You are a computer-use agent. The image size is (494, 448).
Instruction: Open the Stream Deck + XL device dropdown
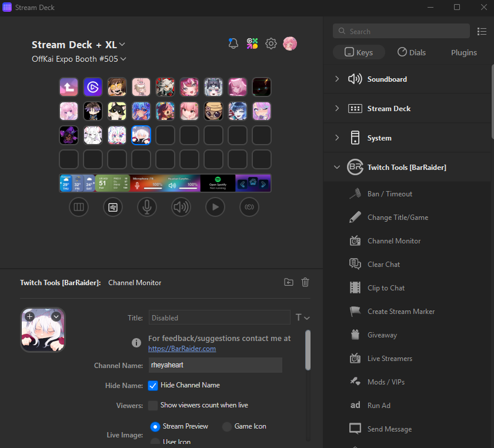click(x=78, y=45)
